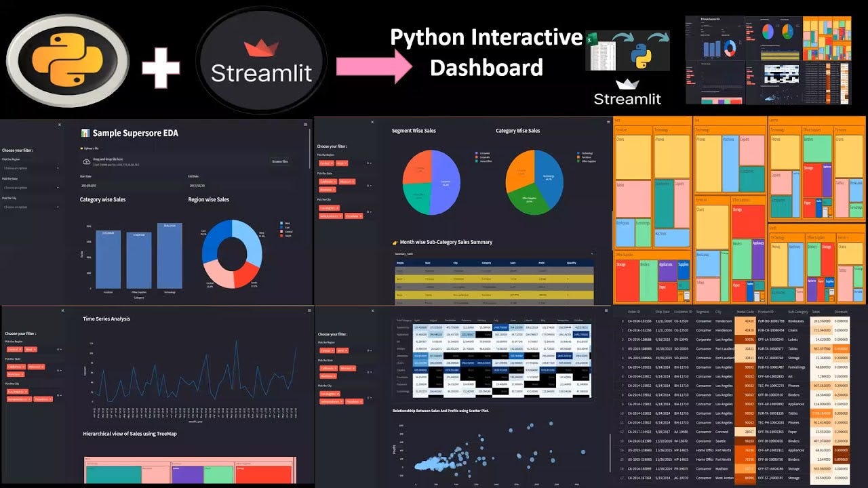Click the cloud upload icon in the file uploader
This screenshot has width=868, height=488.
pyautogui.click(x=85, y=161)
